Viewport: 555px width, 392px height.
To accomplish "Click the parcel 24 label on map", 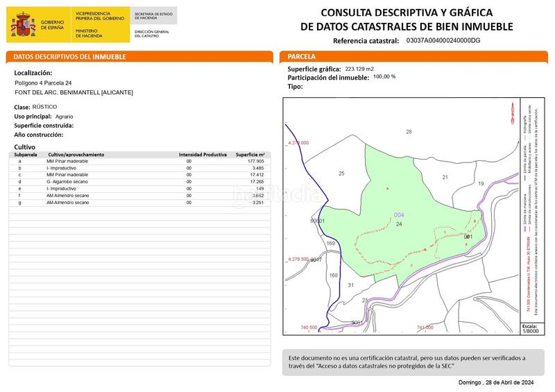I will (x=399, y=225).
